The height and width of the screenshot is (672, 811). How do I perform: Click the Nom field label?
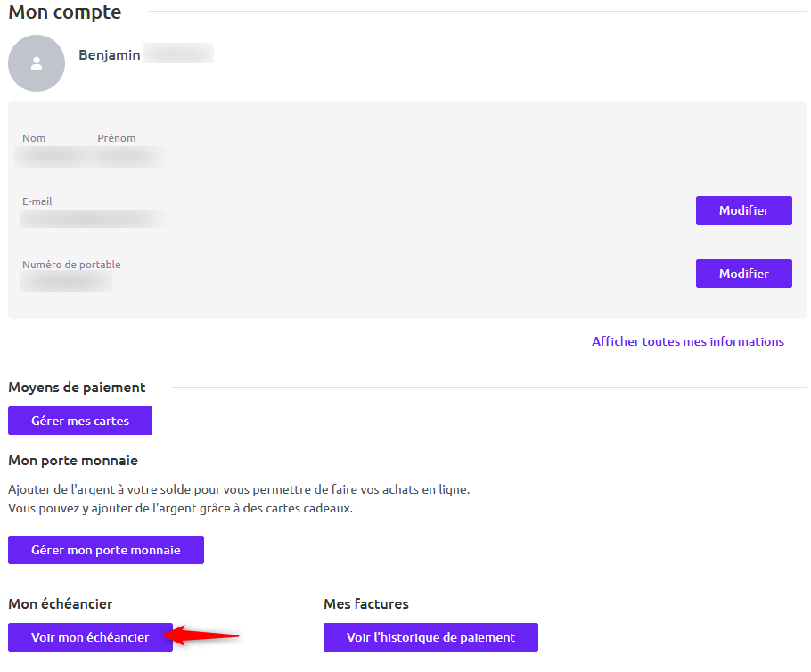pos(34,138)
